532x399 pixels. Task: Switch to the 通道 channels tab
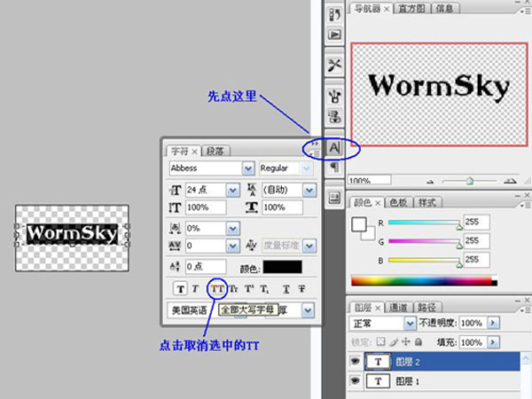pos(398,308)
